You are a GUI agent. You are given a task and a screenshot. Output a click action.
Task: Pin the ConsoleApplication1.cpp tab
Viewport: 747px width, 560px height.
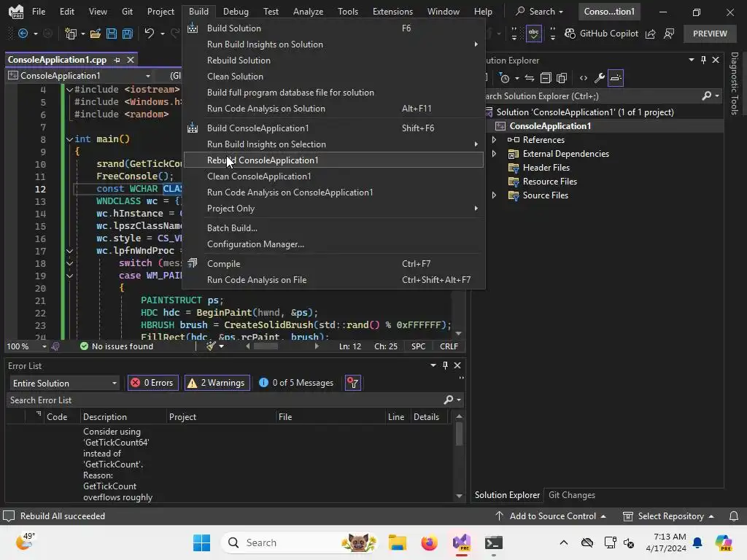(x=117, y=60)
